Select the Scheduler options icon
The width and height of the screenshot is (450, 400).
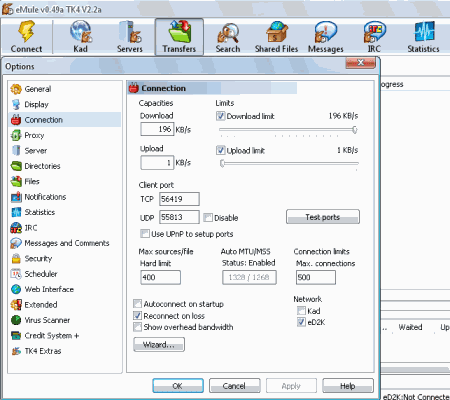pos(16,274)
